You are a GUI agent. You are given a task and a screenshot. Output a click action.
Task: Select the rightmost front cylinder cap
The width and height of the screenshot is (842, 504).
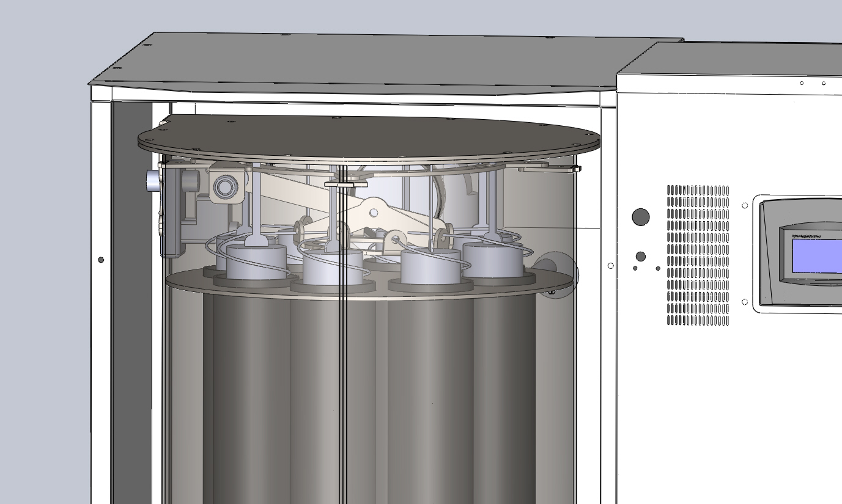(x=493, y=259)
